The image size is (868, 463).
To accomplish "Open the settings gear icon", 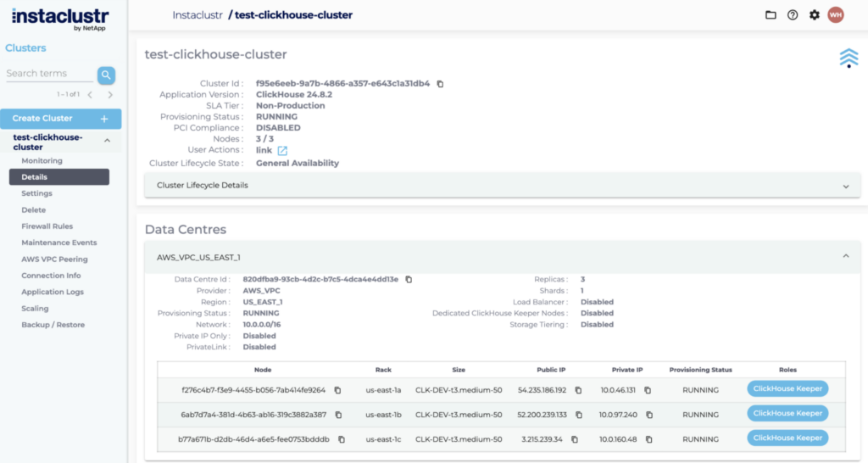I will pyautogui.click(x=815, y=15).
